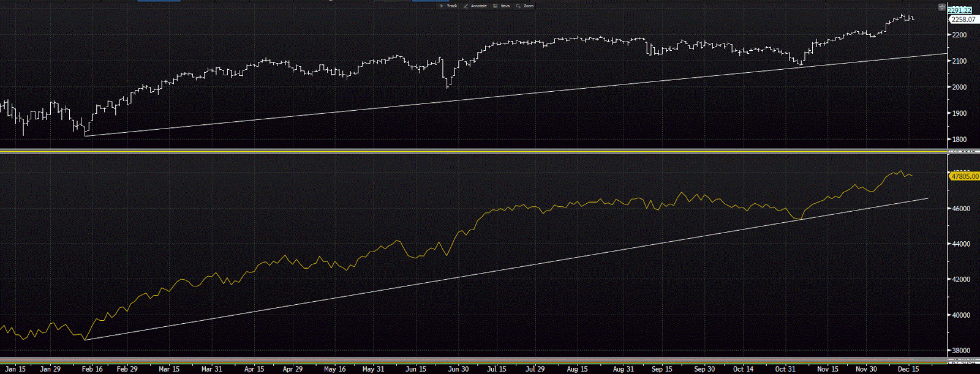980x374 pixels.
Task: Click the Jun 15 date label
Action: click(416, 369)
